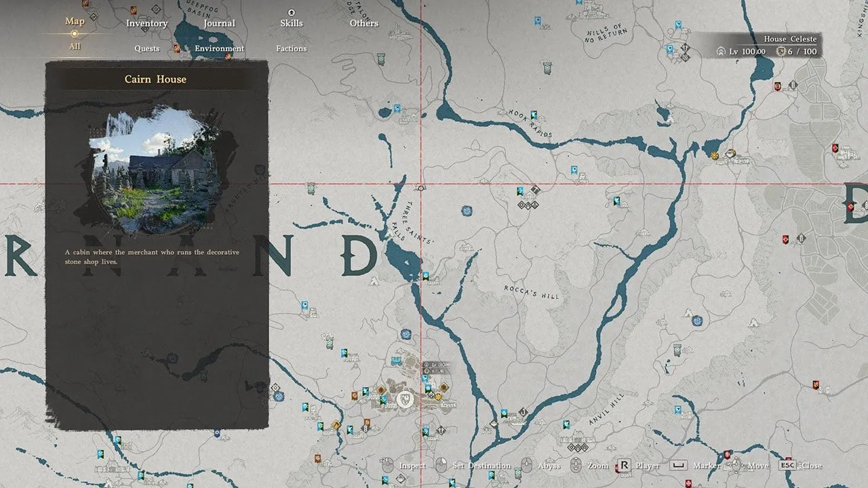868x488 pixels.
Task: Select the blue round emblem west of Three Saints' Falls label
Action: coord(467,211)
